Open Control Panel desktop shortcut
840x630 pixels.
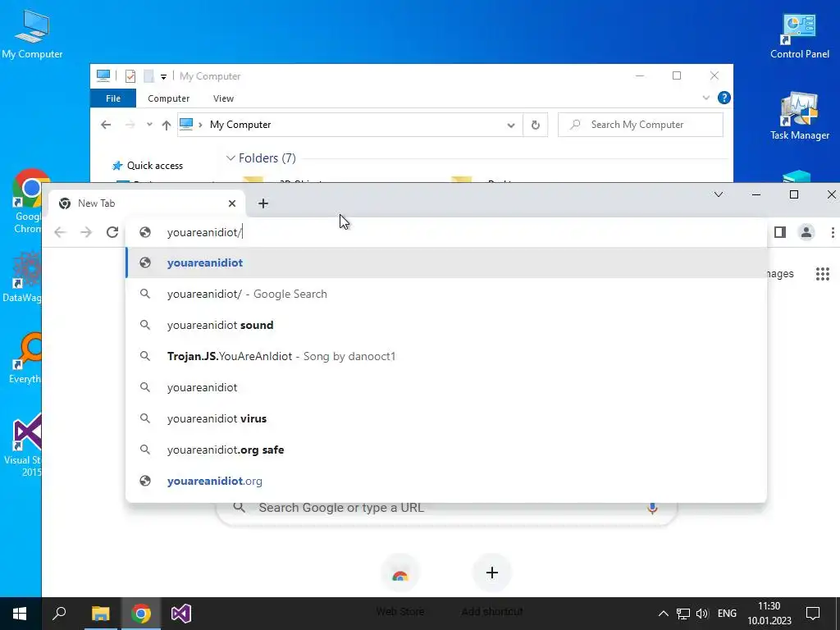pyautogui.click(x=799, y=35)
